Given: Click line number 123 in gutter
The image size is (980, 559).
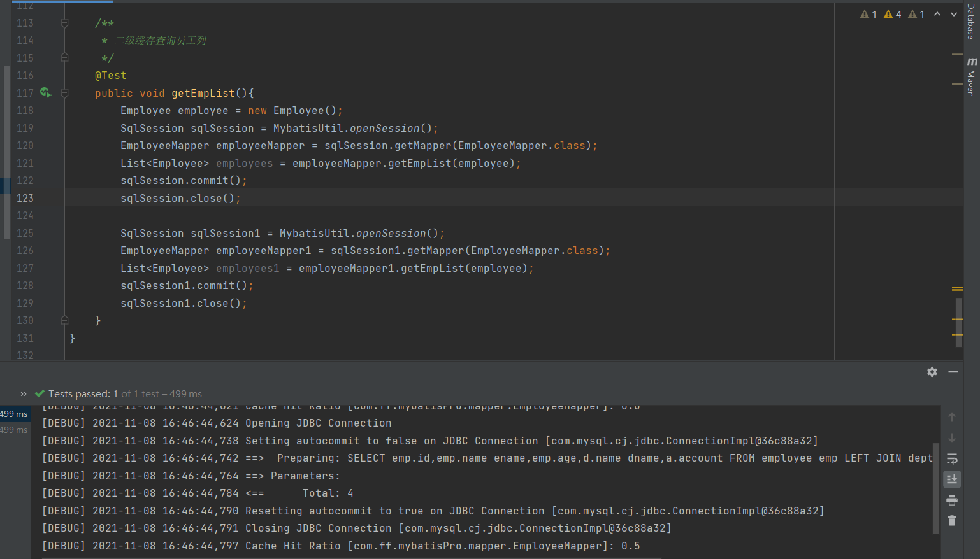Looking at the screenshot, I should point(25,198).
